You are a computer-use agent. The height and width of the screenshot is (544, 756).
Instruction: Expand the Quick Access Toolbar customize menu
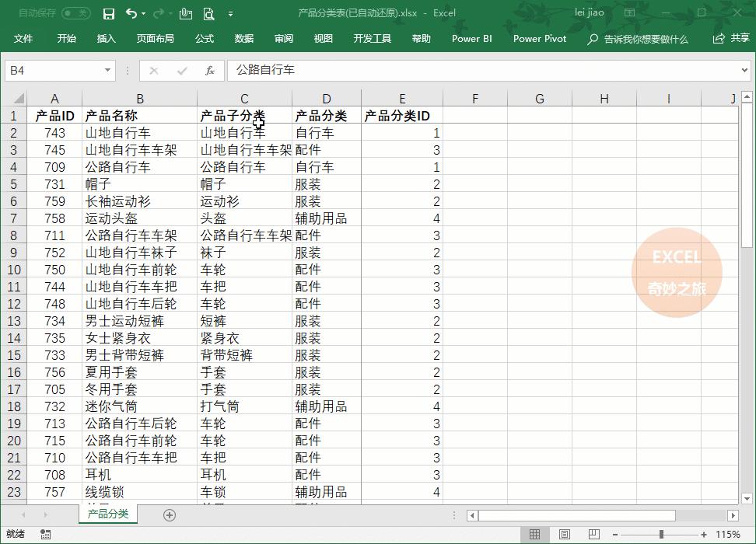(x=229, y=15)
